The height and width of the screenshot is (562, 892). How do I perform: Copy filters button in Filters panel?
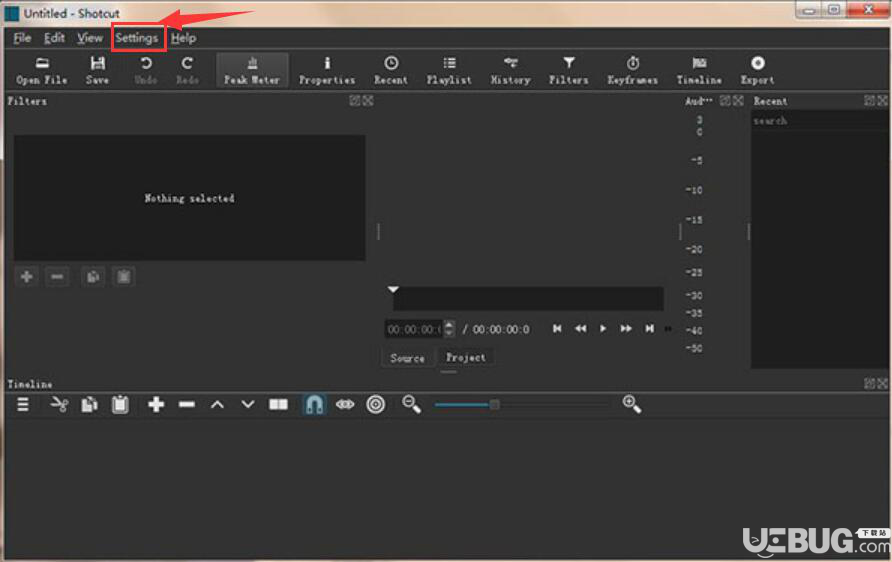click(93, 277)
